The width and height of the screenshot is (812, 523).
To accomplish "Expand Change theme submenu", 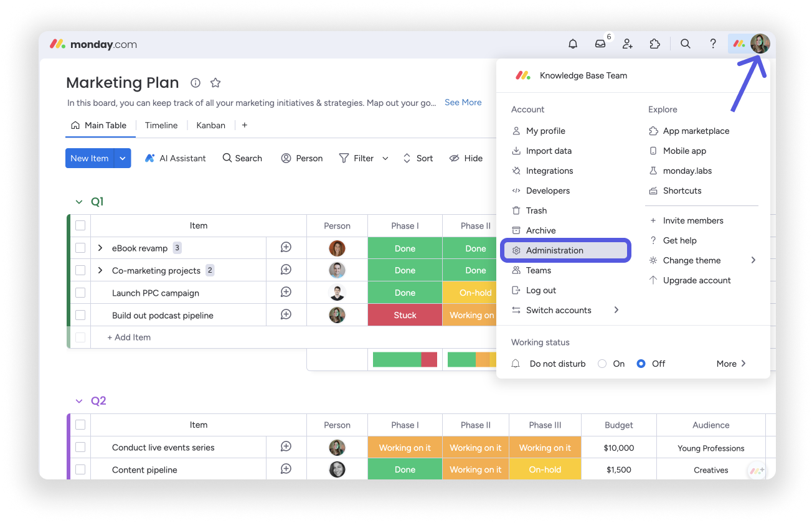I will (753, 260).
